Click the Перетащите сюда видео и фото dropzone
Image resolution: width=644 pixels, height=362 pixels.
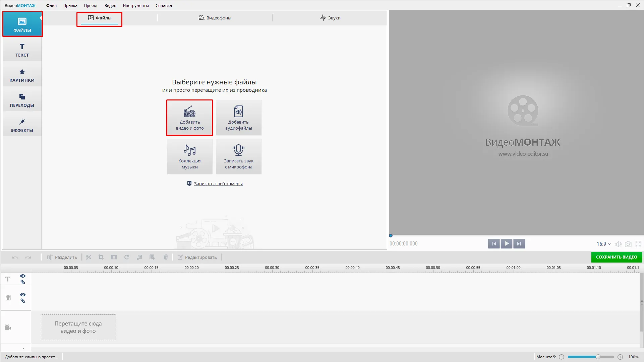click(78, 327)
